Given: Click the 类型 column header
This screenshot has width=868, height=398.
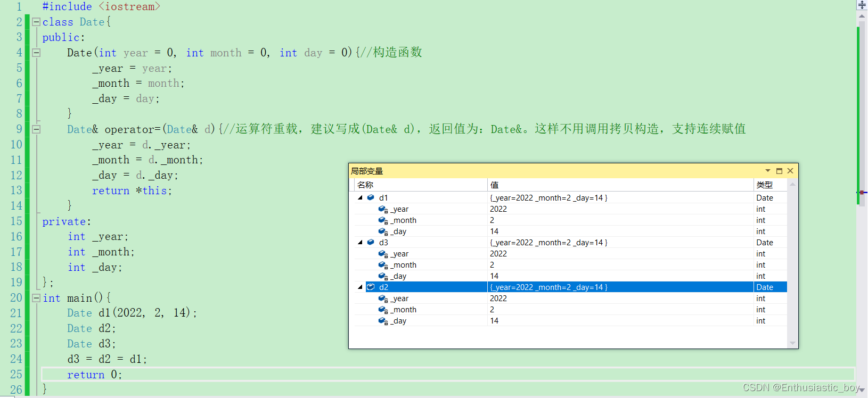Looking at the screenshot, I should click(770, 185).
